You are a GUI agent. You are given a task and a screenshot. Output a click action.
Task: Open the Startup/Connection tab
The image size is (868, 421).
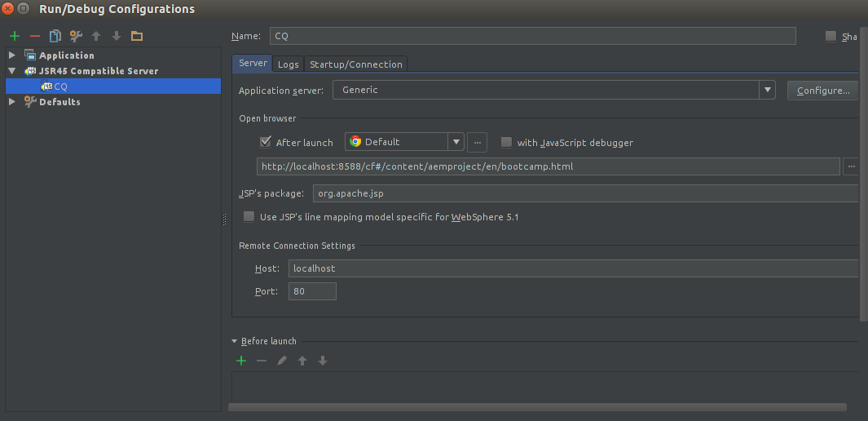pos(356,64)
